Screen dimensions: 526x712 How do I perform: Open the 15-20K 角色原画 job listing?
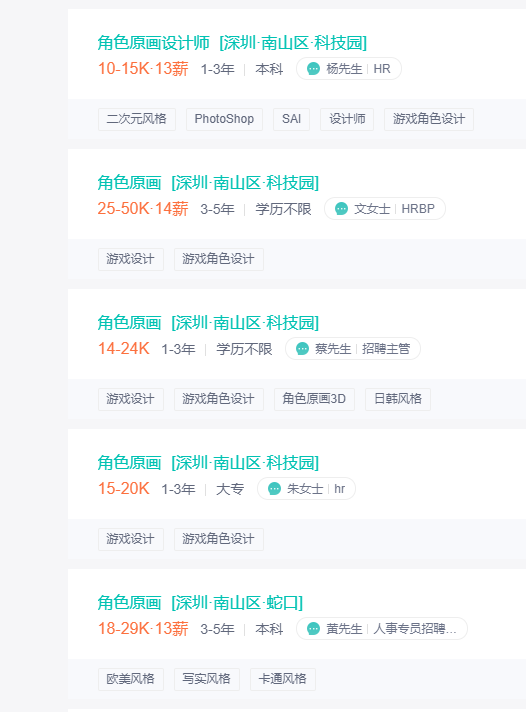208,463
